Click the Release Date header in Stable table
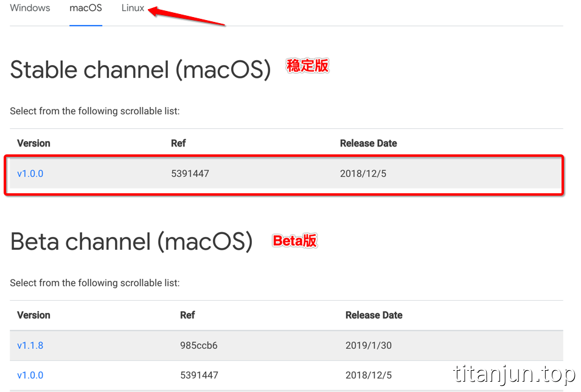Image resolution: width=581 pixels, height=392 pixels. [x=369, y=143]
